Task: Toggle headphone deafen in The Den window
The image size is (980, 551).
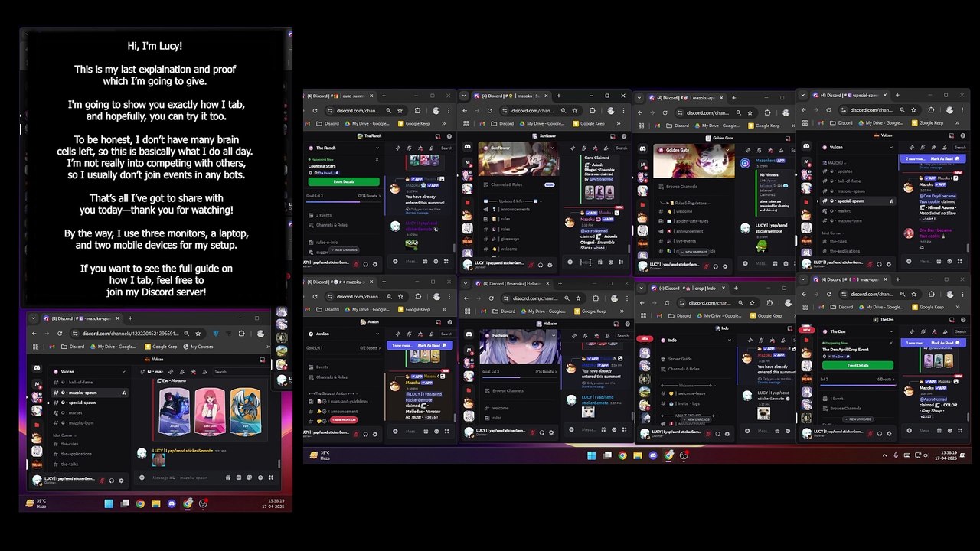Action: pyautogui.click(x=878, y=435)
